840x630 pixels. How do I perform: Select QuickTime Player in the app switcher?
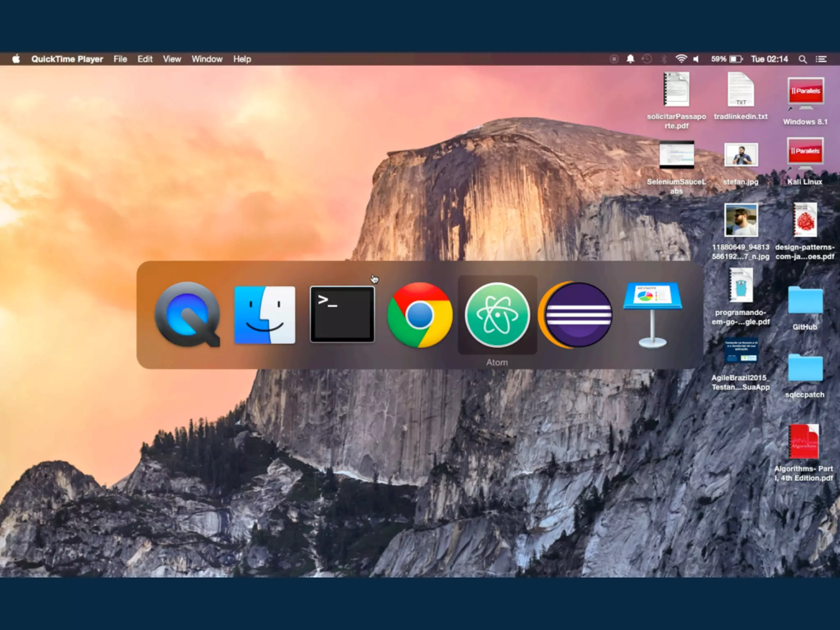(x=187, y=315)
